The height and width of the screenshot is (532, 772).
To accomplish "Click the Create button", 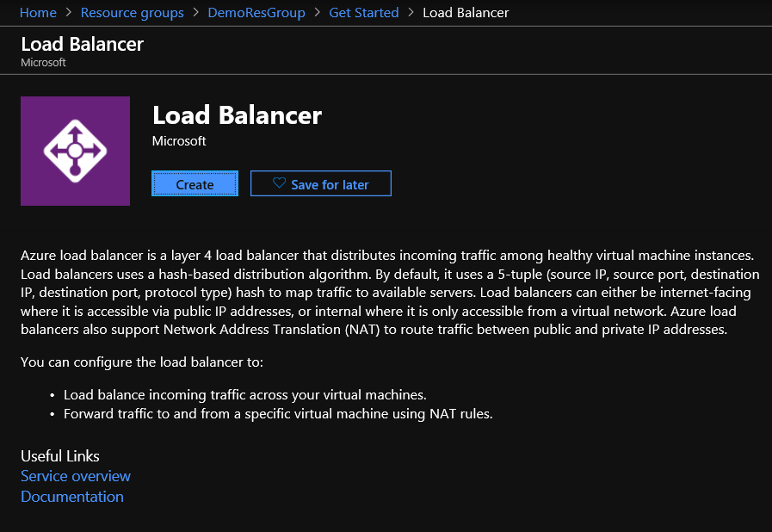I will pos(195,183).
